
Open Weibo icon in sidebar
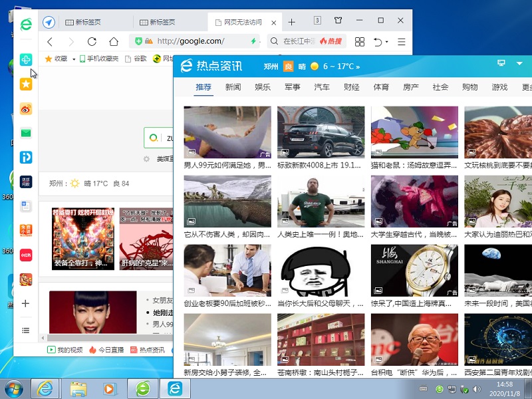26,108
